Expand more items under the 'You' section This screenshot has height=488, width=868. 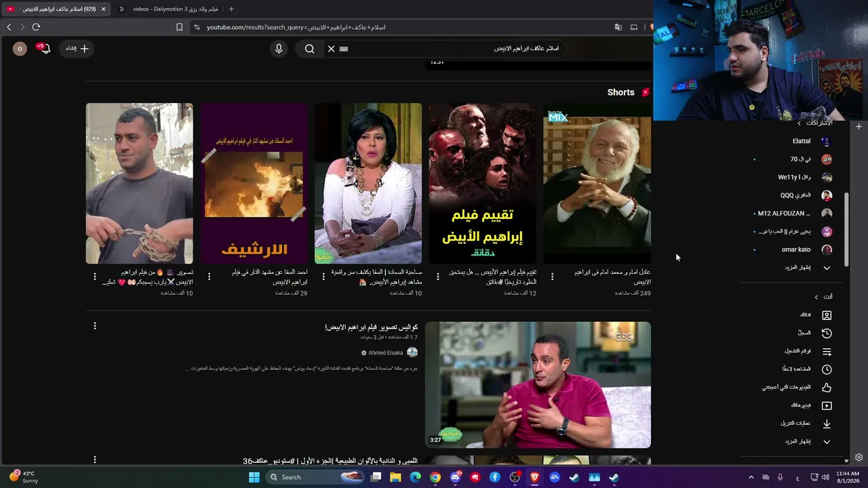point(807,442)
